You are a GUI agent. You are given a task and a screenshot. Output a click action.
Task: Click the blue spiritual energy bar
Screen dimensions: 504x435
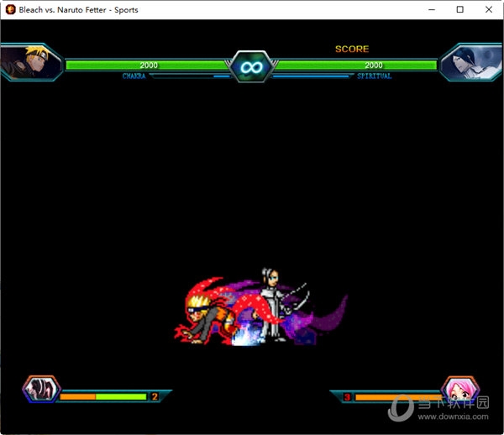[x=311, y=76]
